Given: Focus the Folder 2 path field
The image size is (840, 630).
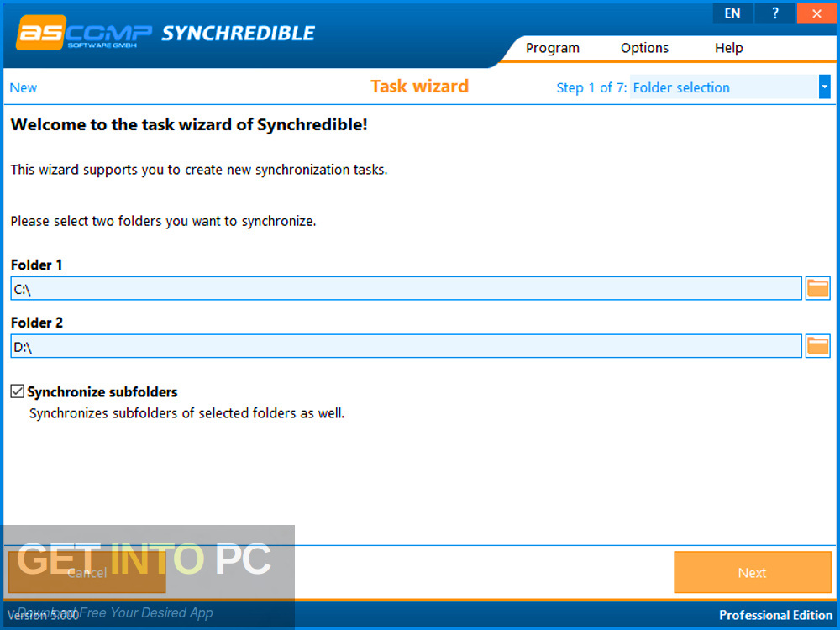Looking at the screenshot, I should click(x=406, y=346).
